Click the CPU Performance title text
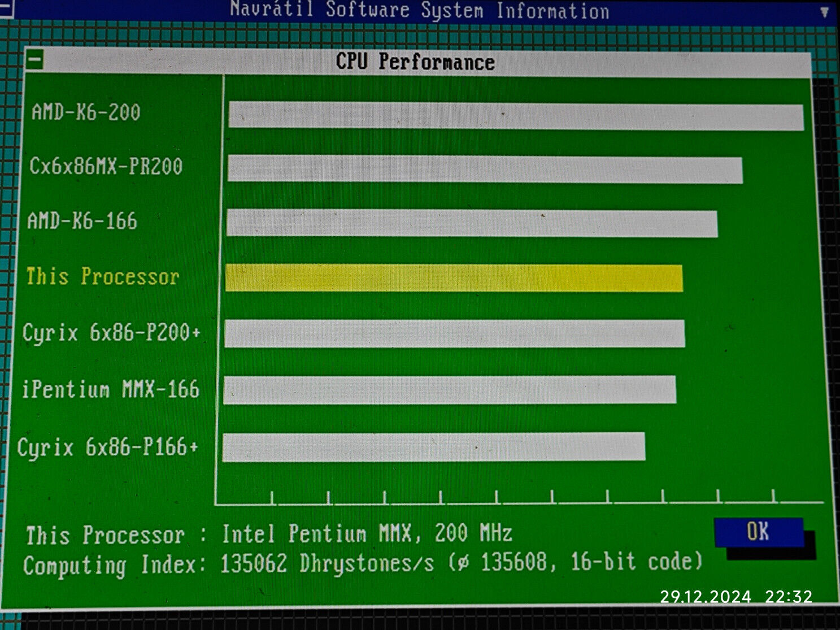The height and width of the screenshot is (630, 840). click(x=415, y=62)
